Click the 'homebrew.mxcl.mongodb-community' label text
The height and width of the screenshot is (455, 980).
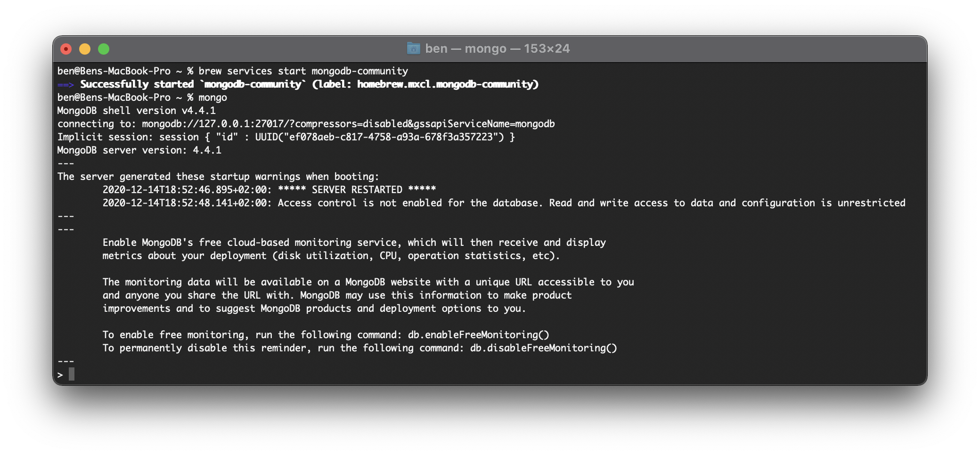[x=447, y=84]
